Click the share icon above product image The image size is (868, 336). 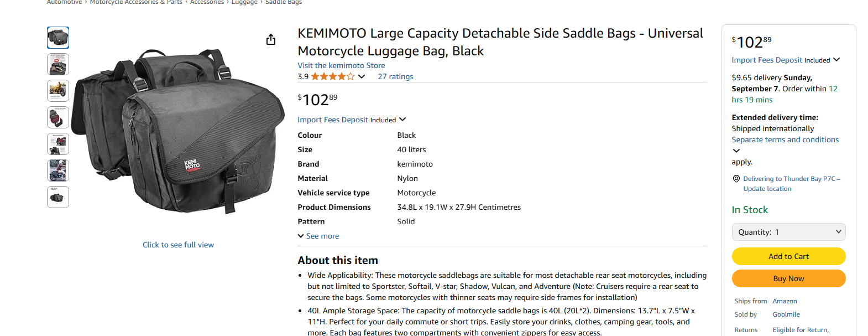(271, 39)
